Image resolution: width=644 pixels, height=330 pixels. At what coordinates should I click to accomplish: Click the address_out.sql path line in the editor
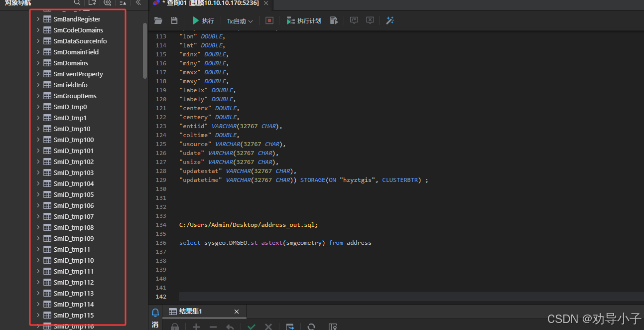tap(249, 225)
